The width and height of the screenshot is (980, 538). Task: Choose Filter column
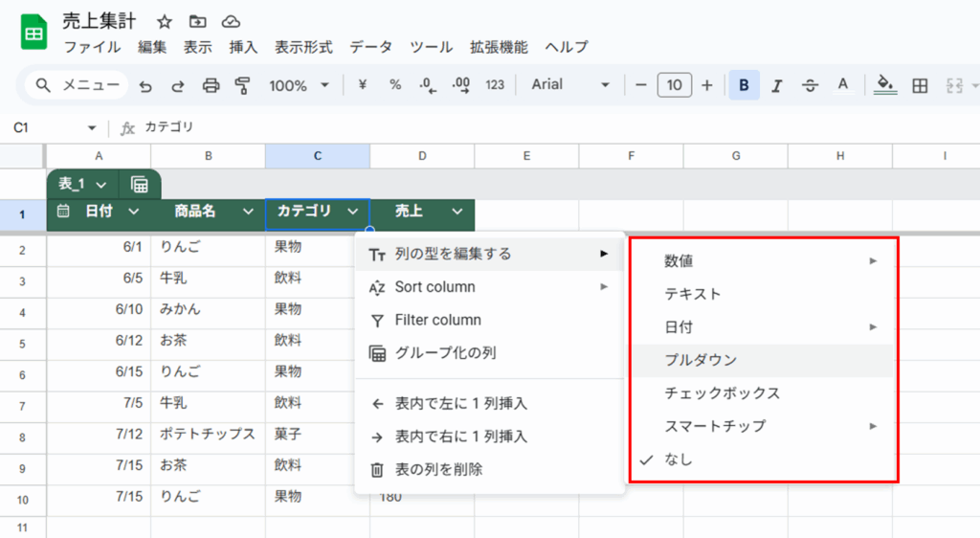point(489,320)
